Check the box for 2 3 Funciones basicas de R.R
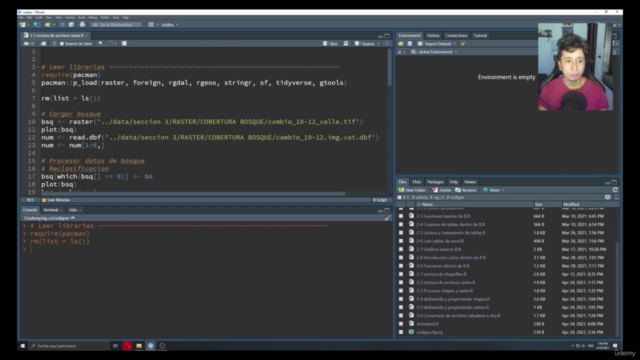The width and height of the screenshot is (640, 360). point(401,216)
